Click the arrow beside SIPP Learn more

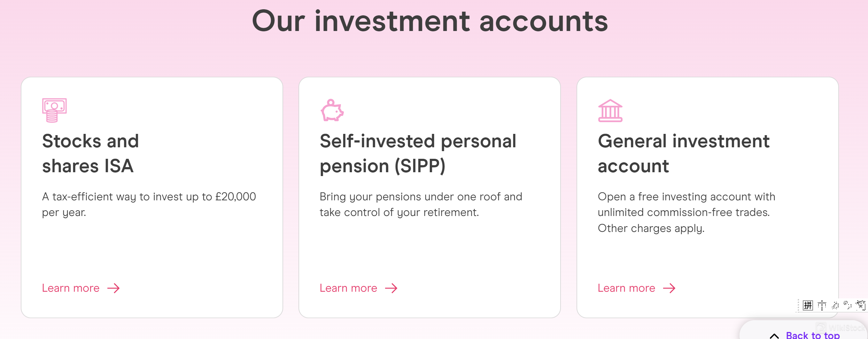pyautogui.click(x=391, y=288)
